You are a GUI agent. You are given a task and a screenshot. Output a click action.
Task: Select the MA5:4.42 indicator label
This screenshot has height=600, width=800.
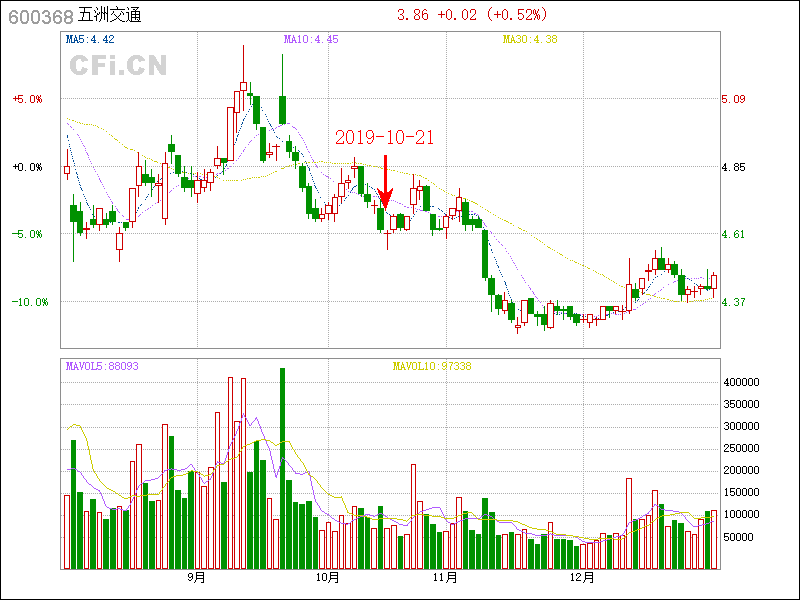point(90,40)
